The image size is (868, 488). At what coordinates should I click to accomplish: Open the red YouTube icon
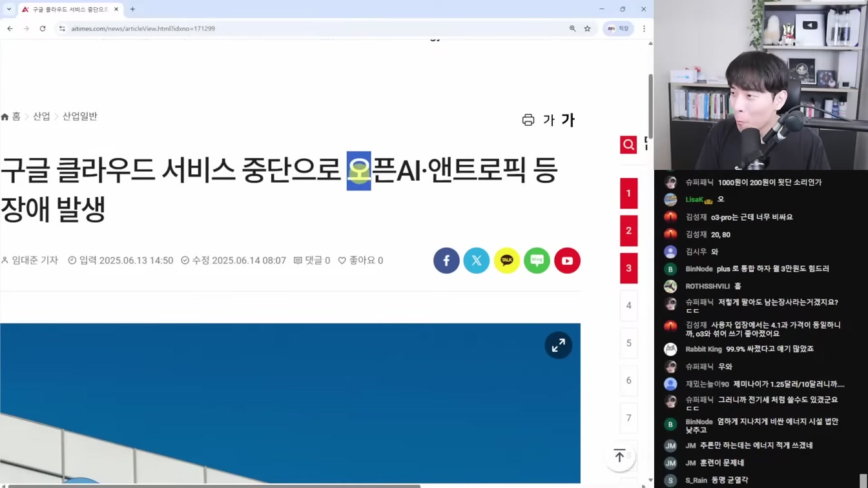coord(567,261)
